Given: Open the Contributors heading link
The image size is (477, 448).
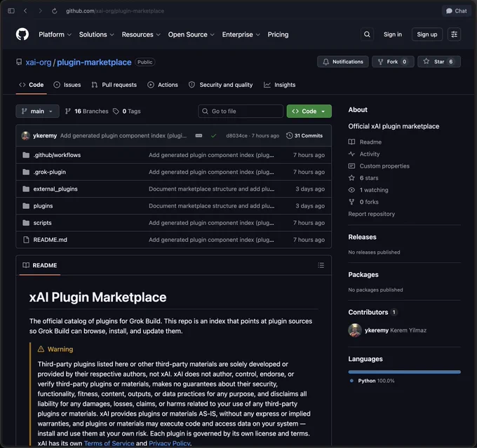Looking at the screenshot, I should click(x=372, y=313).
